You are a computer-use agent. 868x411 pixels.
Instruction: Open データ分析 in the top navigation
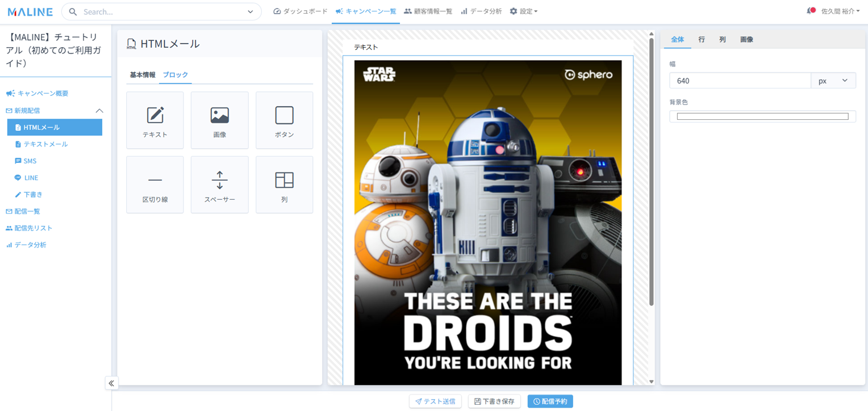(x=481, y=11)
